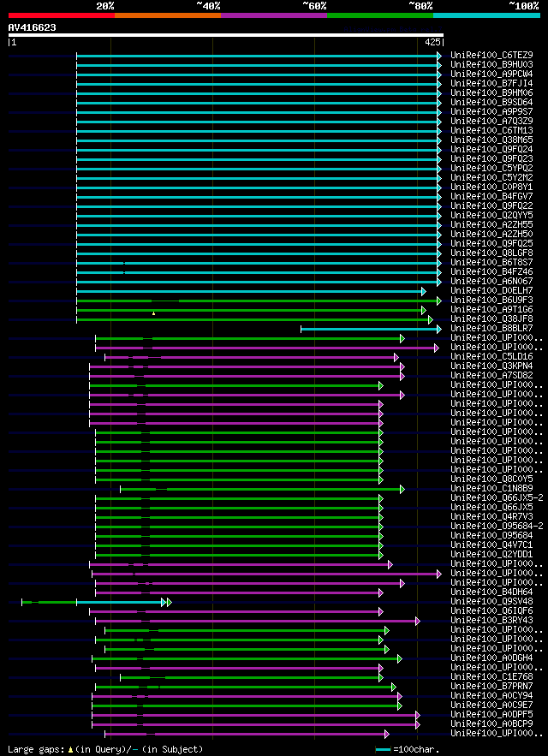This screenshot has height=756, width=548.
Task: Click the green alignment bar for UniRef100_B6U9F3
Action: 257,301
